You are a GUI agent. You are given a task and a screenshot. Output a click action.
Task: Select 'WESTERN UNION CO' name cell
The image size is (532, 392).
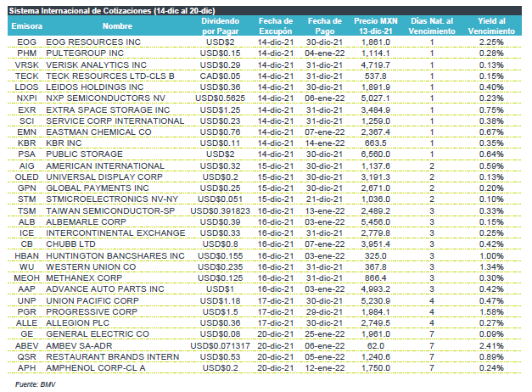pos(91,267)
